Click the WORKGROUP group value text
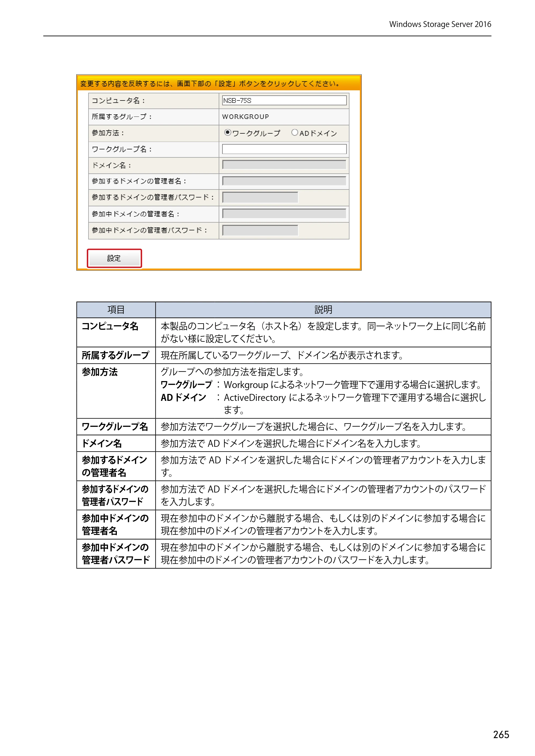The width and height of the screenshot is (535, 756). [x=245, y=117]
